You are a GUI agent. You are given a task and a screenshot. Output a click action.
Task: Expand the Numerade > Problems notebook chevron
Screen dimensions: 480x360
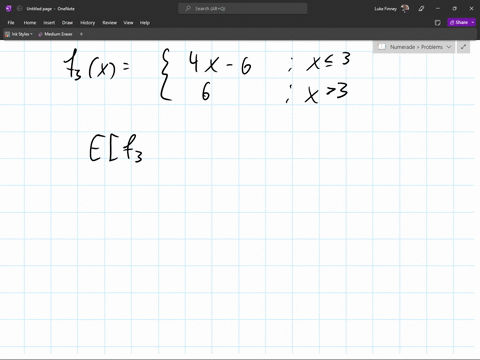[x=449, y=47]
